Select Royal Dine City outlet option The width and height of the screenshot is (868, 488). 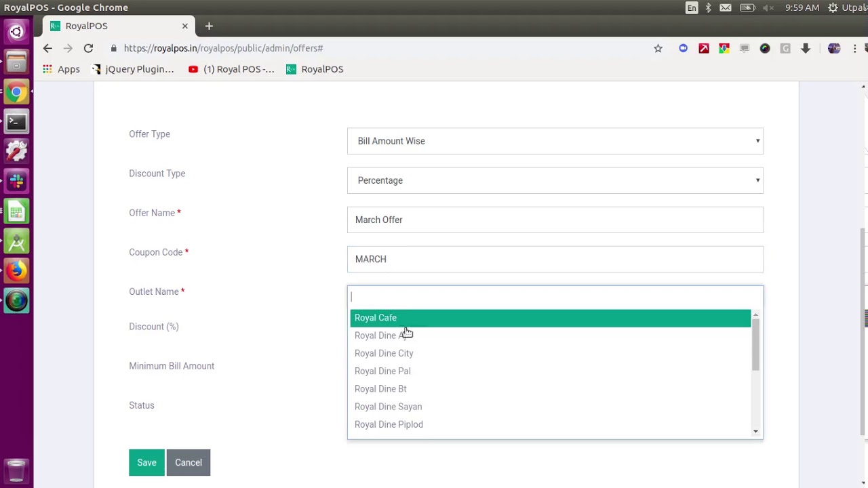click(551, 353)
